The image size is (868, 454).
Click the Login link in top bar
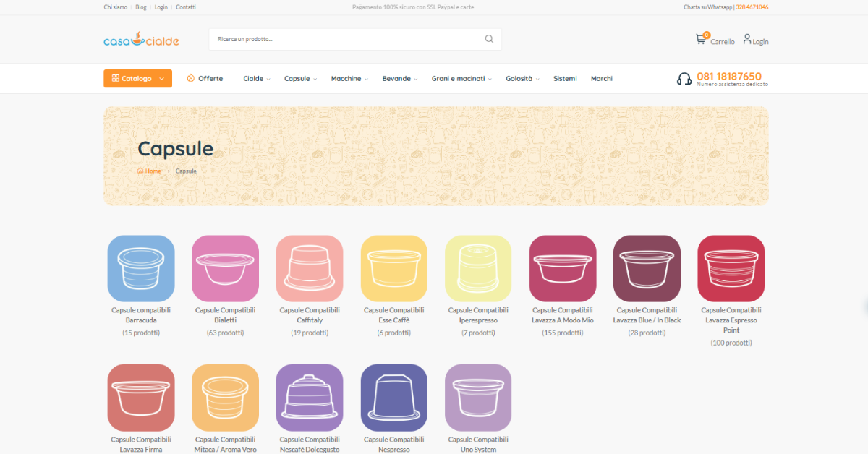coord(161,7)
